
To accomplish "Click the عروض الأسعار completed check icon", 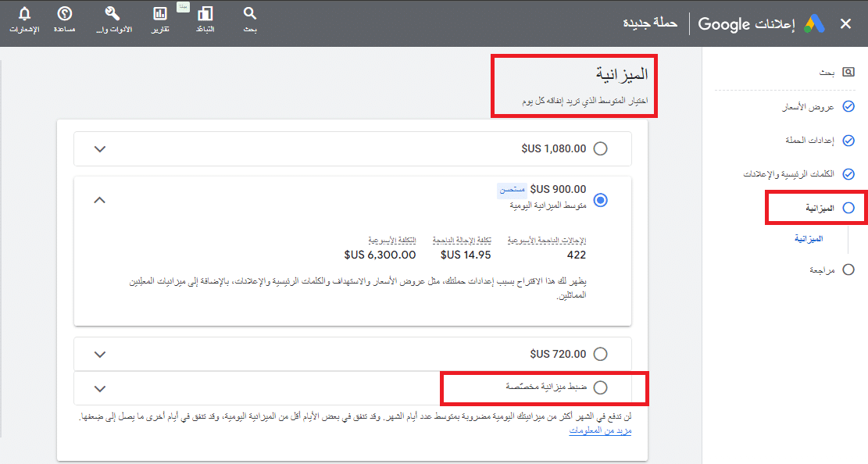I will click(848, 106).
